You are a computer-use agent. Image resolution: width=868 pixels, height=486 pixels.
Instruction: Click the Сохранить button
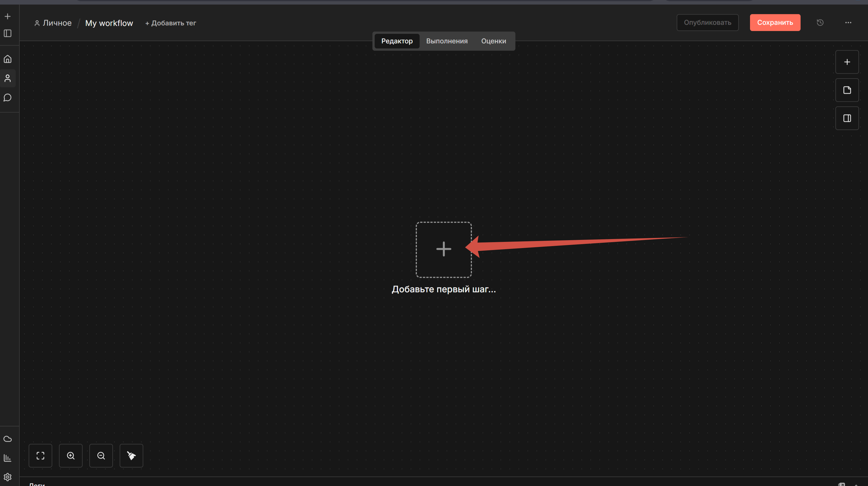(x=775, y=22)
